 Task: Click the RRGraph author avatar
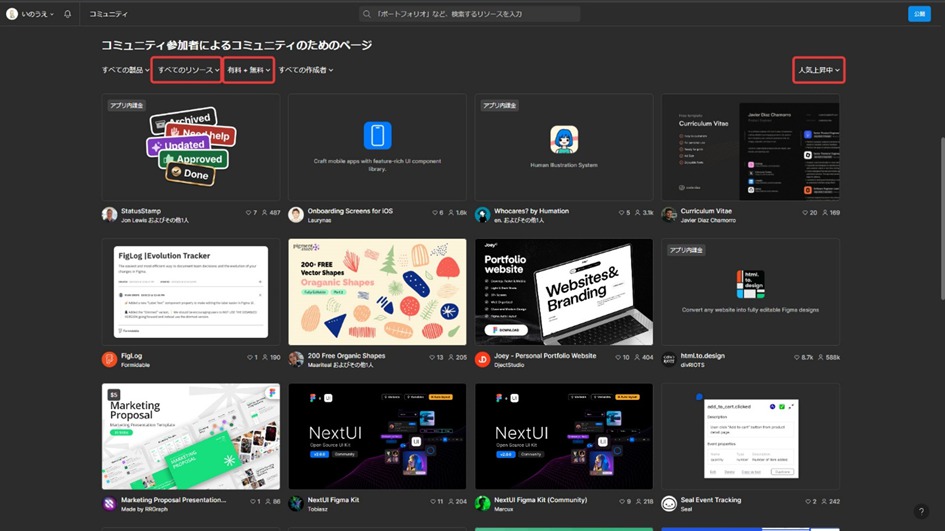(x=109, y=503)
